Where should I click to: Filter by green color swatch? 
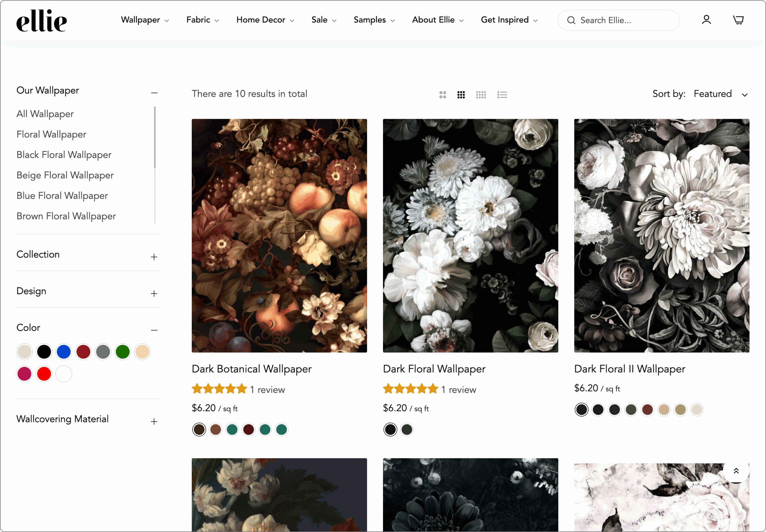coord(123,352)
